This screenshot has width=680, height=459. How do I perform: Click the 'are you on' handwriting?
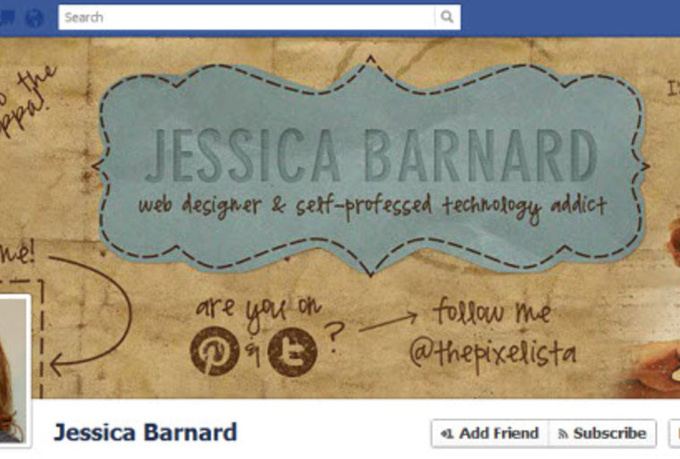258,310
